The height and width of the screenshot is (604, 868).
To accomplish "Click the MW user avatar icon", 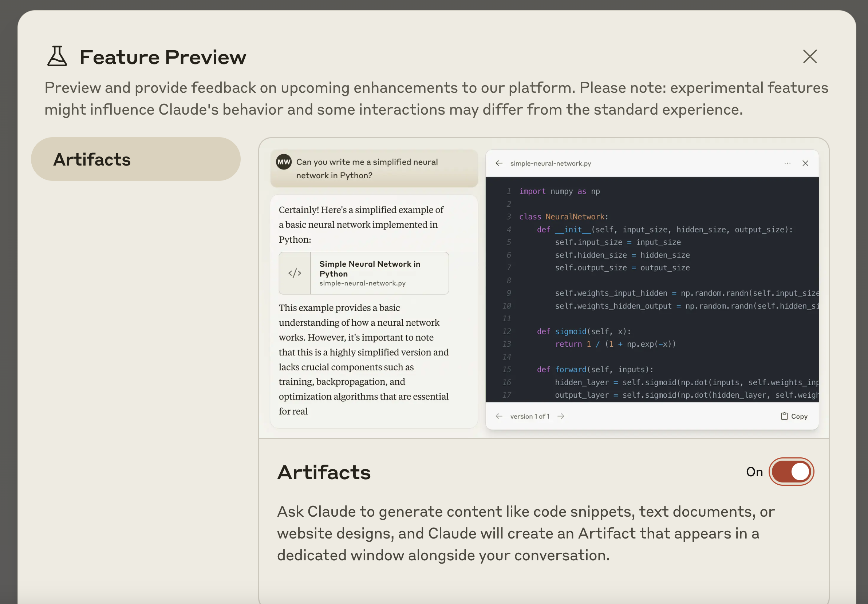I will tap(282, 163).
